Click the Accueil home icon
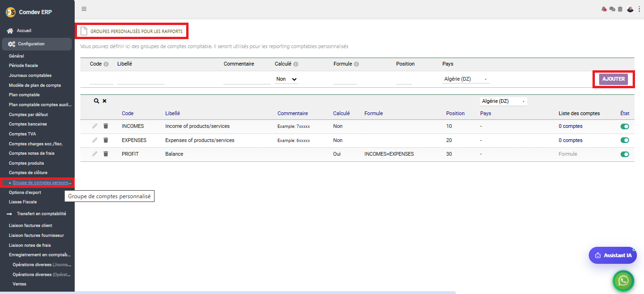 [10, 31]
